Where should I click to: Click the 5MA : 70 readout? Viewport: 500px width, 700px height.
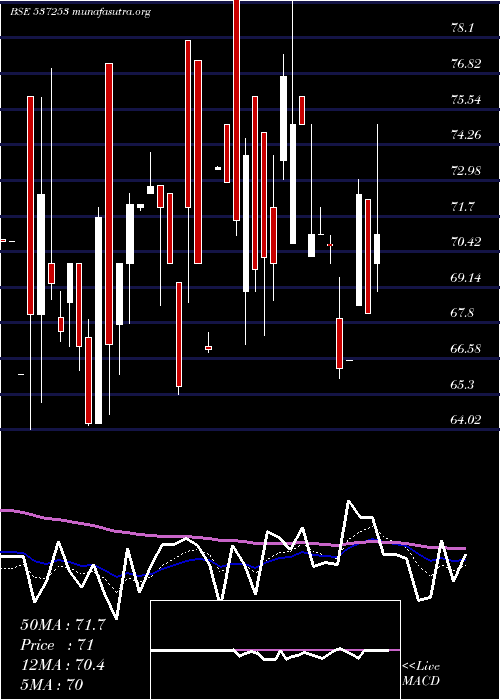[x=51, y=685]
